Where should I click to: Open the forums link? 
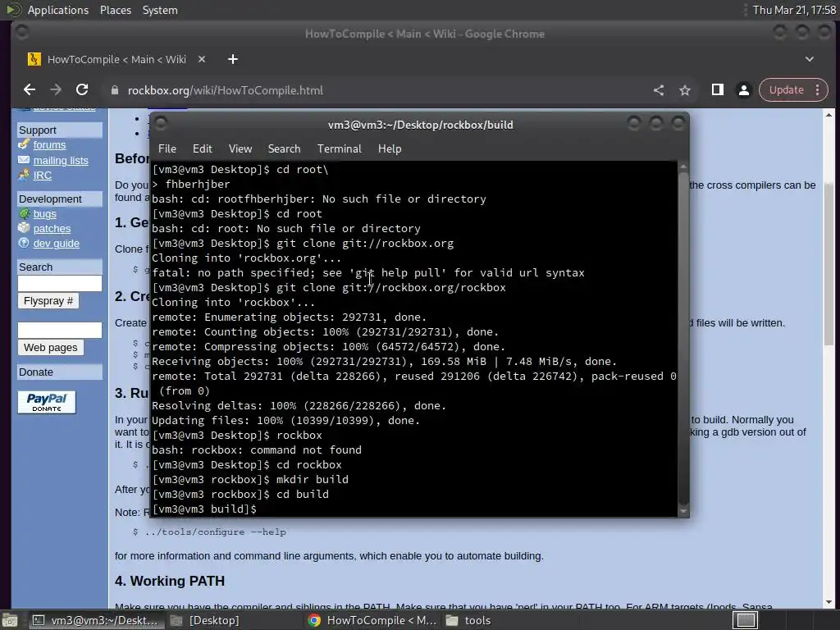[x=49, y=145]
